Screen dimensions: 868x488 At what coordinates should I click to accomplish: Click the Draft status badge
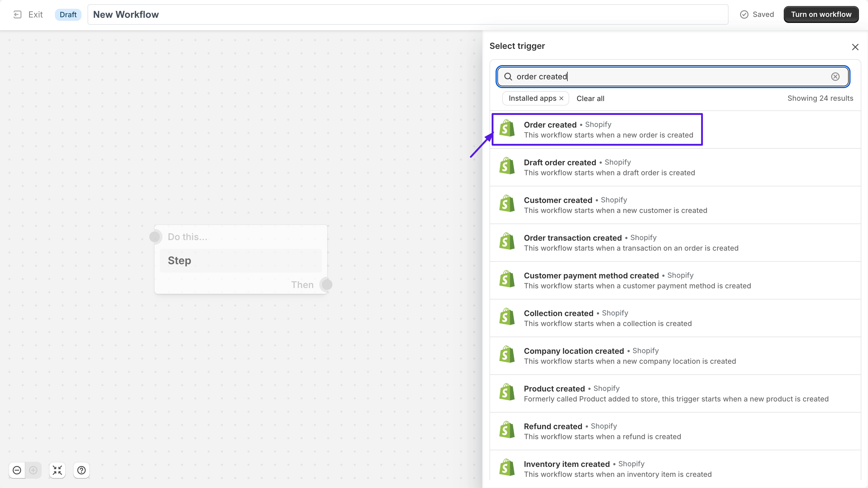[x=68, y=14]
